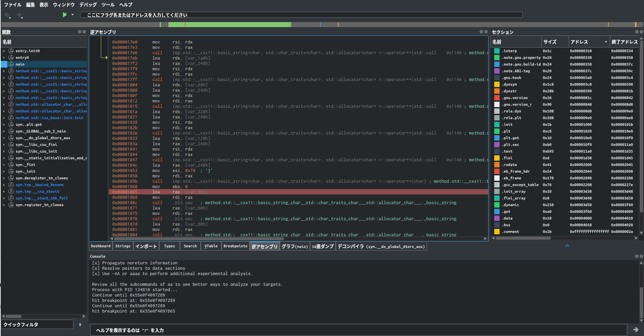Open the debug mode dropdown beside play

[x=72, y=15]
